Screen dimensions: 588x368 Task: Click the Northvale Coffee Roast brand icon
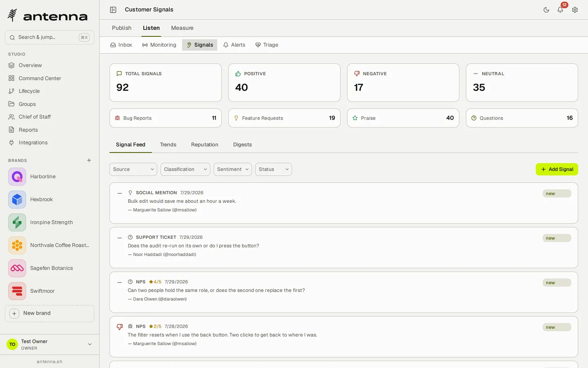17,245
